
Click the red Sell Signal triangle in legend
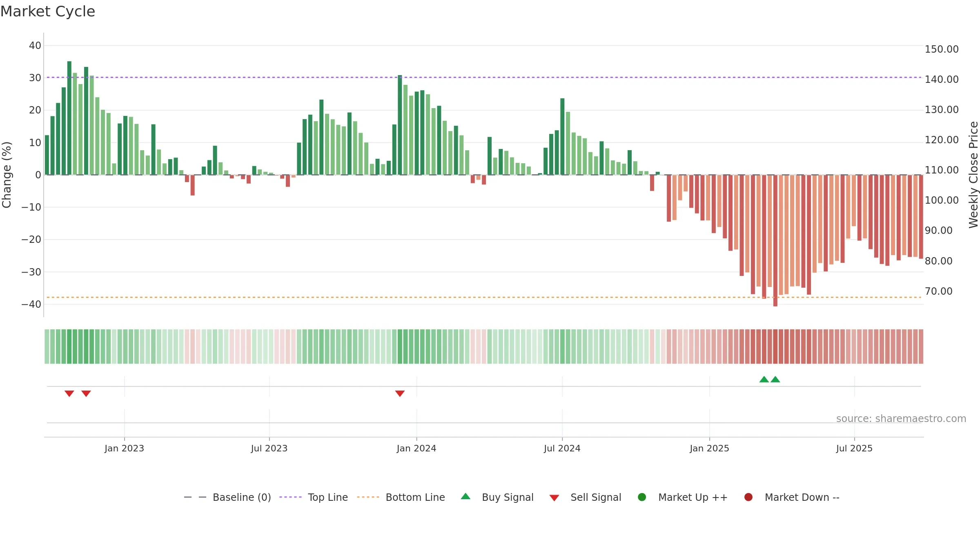(x=554, y=498)
